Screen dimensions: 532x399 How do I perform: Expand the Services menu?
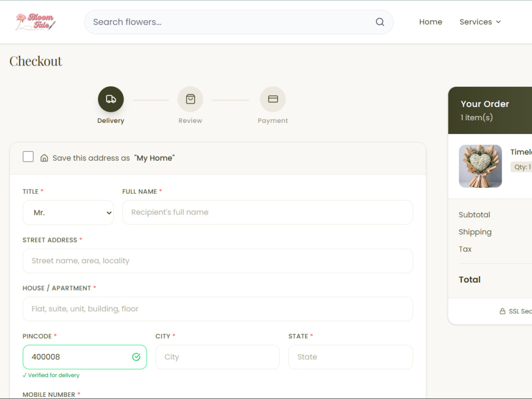(480, 22)
